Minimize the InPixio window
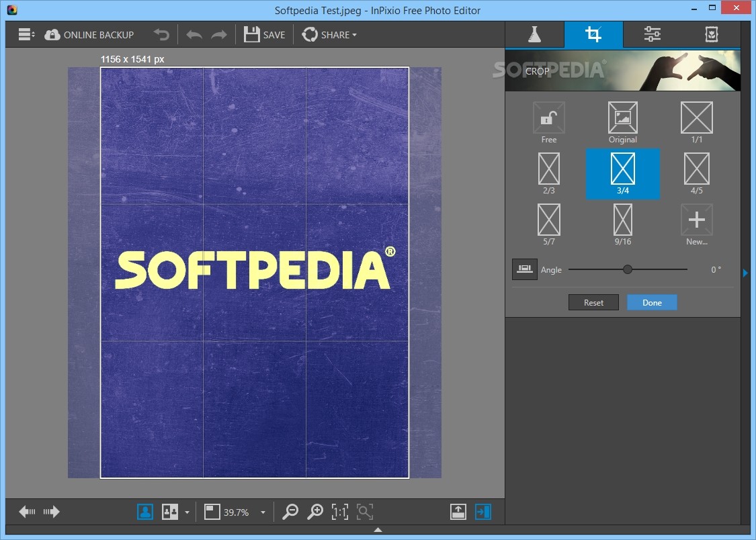 click(694, 9)
